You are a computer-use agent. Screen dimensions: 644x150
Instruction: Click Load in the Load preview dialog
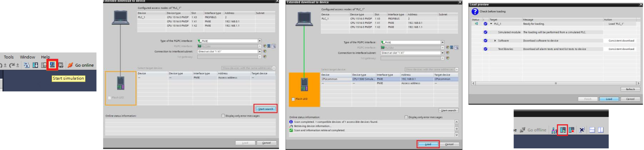(609, 99)
